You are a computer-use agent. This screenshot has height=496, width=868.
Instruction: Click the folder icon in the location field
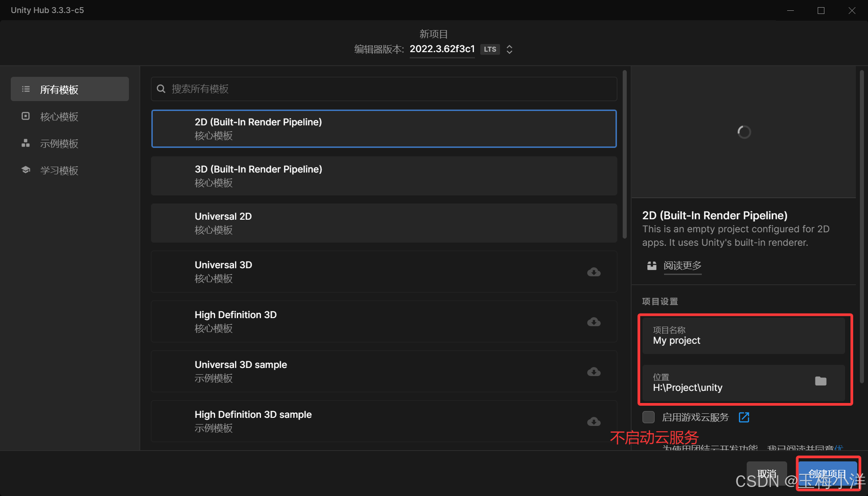[x=820, y=381]
